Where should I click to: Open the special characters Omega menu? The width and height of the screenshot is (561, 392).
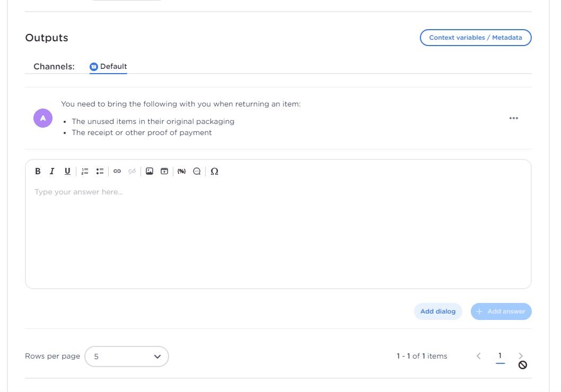pos(214,171)
